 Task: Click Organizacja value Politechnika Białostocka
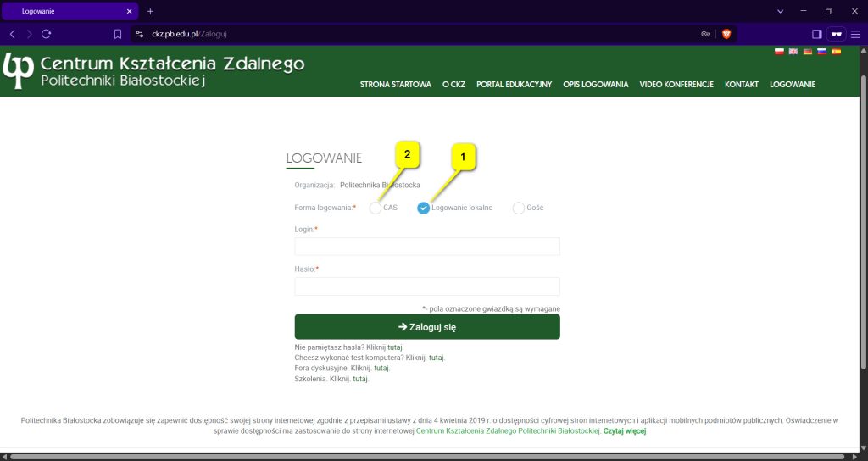pos(380,185)
